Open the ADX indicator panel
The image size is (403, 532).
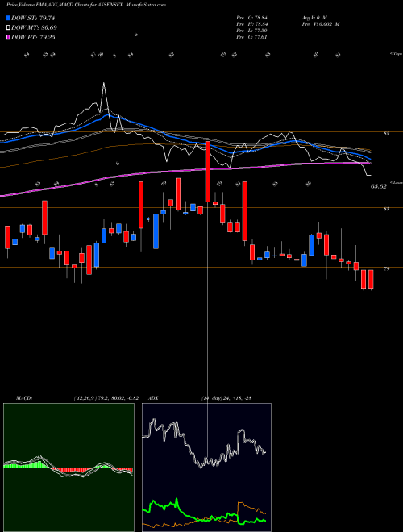pos(206,468)
